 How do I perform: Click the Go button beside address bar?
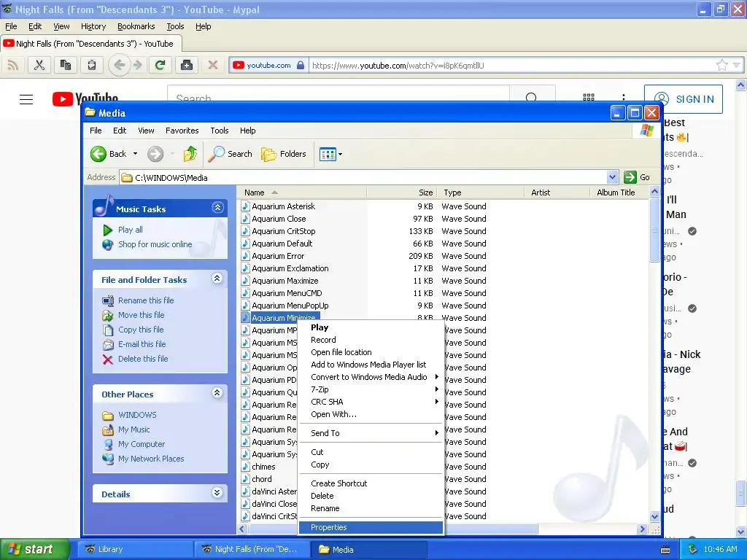click(636, 178)
